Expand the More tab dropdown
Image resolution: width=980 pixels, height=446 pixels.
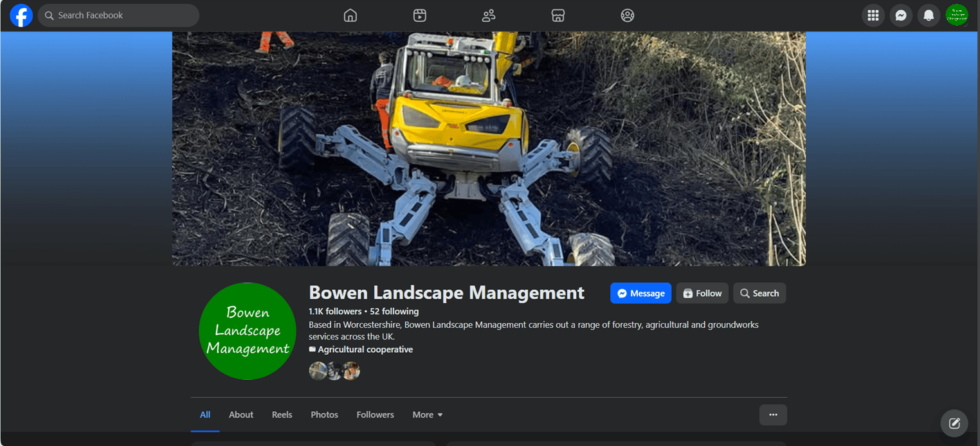428,415
